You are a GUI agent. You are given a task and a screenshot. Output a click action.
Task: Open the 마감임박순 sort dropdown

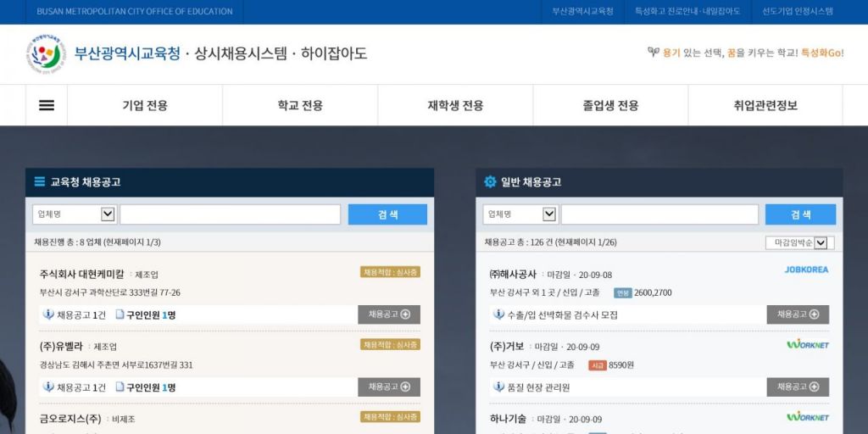point(799,242)
